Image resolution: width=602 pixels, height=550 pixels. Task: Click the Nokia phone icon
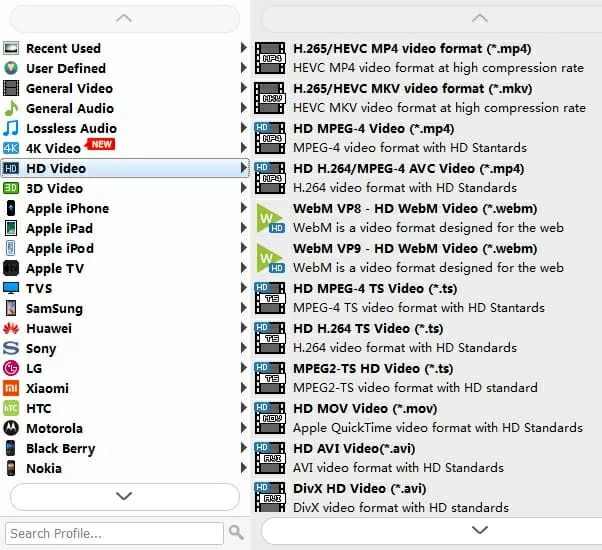pyautogui.click(x=11, y=468)
